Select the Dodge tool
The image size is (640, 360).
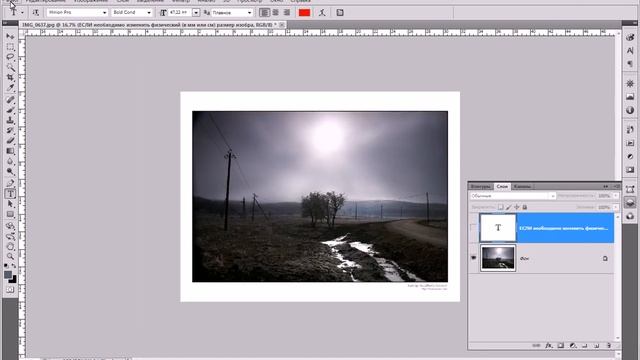pyautogui.click(x=10, y=171)
